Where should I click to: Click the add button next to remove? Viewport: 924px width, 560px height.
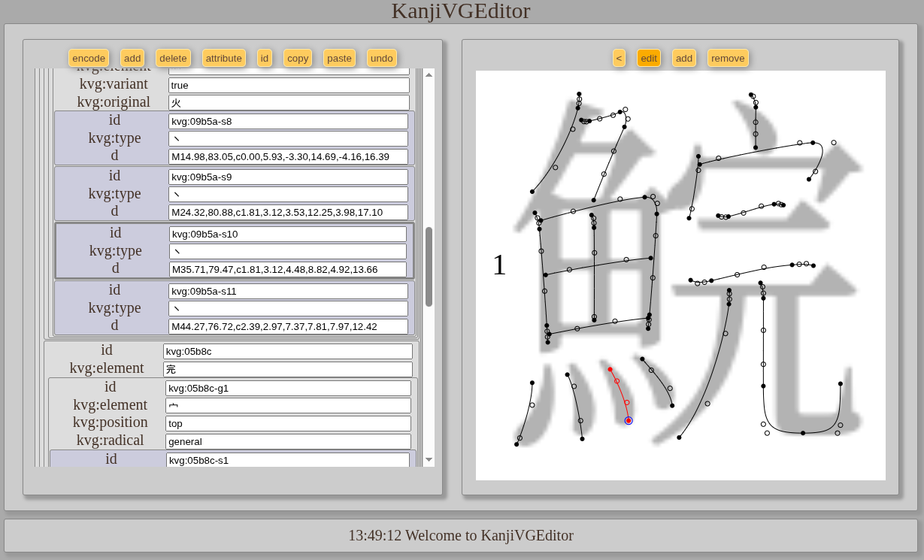684,58
